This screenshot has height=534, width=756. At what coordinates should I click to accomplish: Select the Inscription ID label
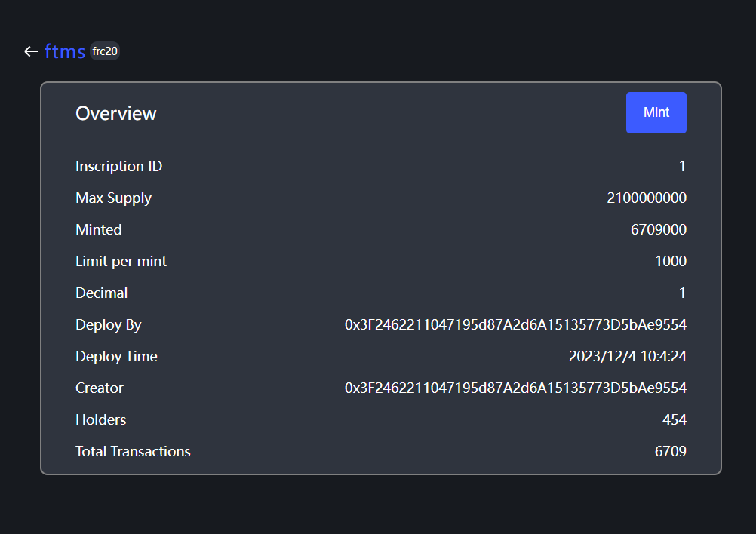[118, 166]
